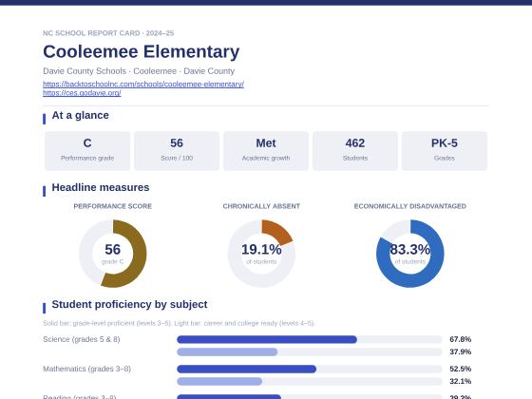The height and width of the screenshot is (399, 532).
Task: Click the ECONOMICALLY DISADVANTAGED chart label
Action: pyautogui.click(x=409, y=206)
